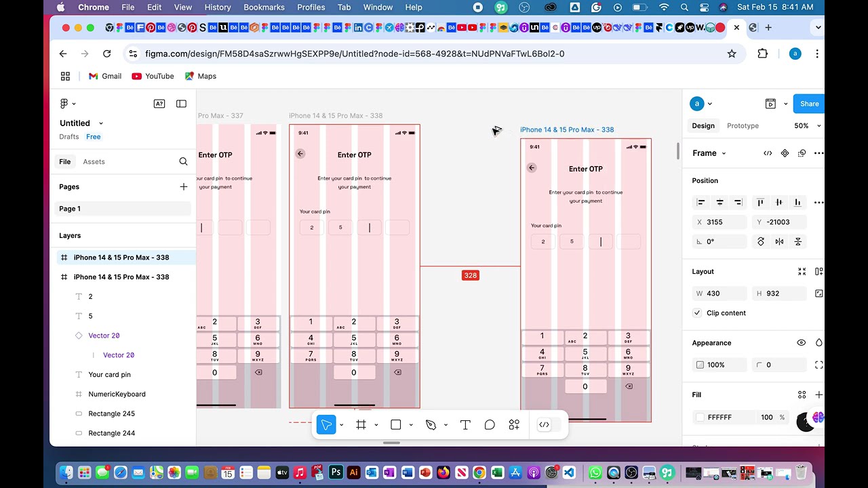This screenshot has width=868, height=488.
Task: Select the Text tool
Action: tap(465, 425)
